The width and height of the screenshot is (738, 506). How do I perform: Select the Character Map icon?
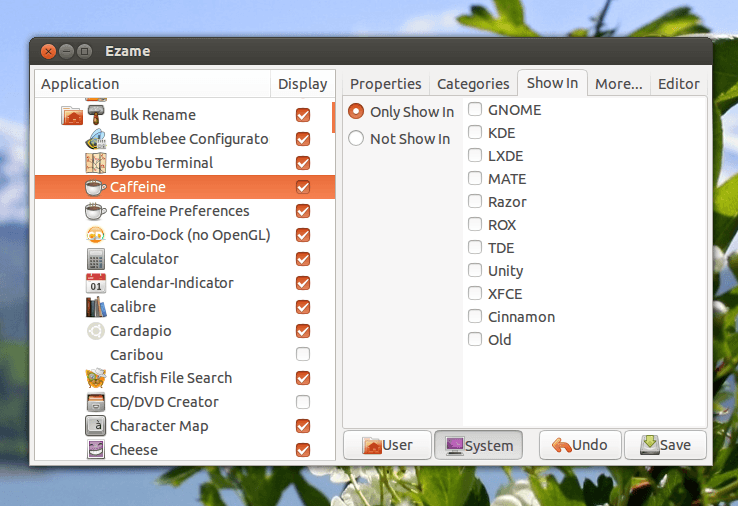pyautogui.click(x=96, y=426)
